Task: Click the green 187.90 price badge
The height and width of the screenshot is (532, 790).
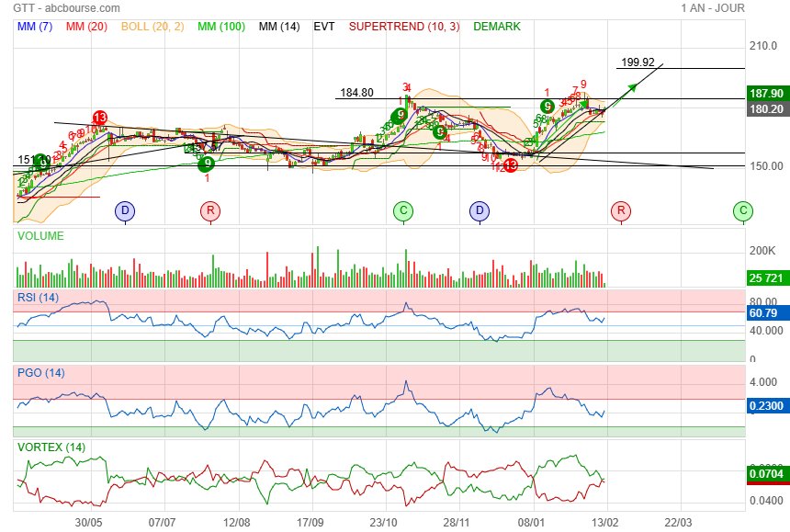Action: pyautogui.click(x=766, y=94)
